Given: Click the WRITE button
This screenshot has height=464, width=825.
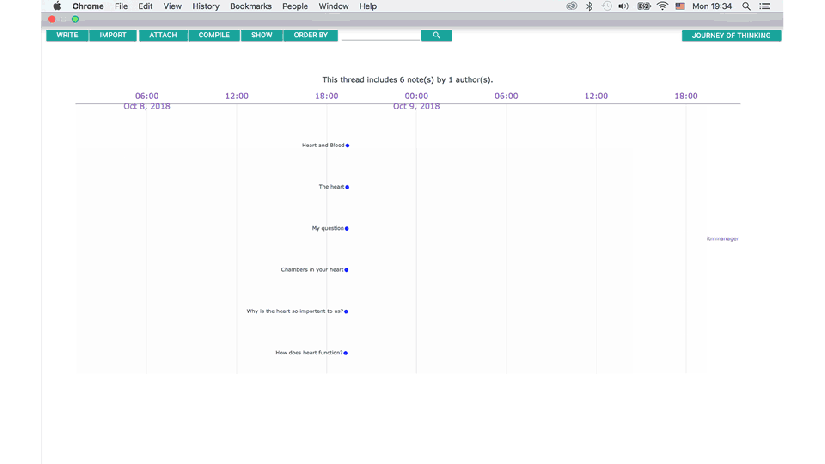Looking at the screenshot, I should click(x=67, y=35).
